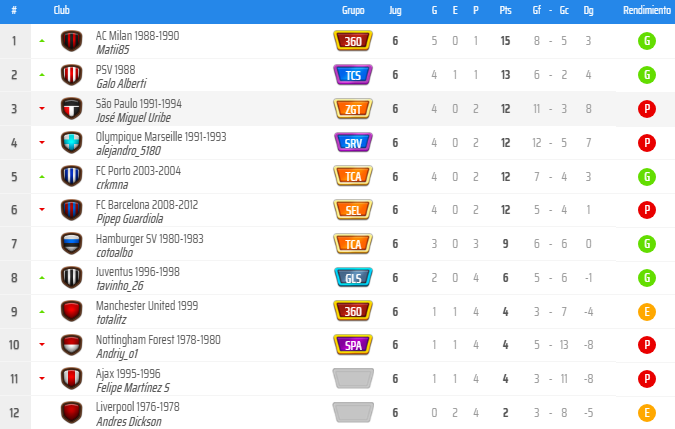The height and width of the screenshot is (429, 675).
Task: Click the SPA group badge for Nottingham Forest
Action: pyautogui.click(x=353, y=345)
